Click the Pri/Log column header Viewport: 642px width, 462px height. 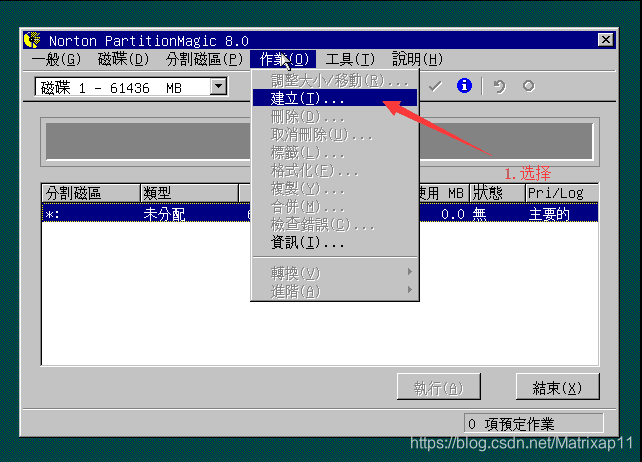pos(562,193)
